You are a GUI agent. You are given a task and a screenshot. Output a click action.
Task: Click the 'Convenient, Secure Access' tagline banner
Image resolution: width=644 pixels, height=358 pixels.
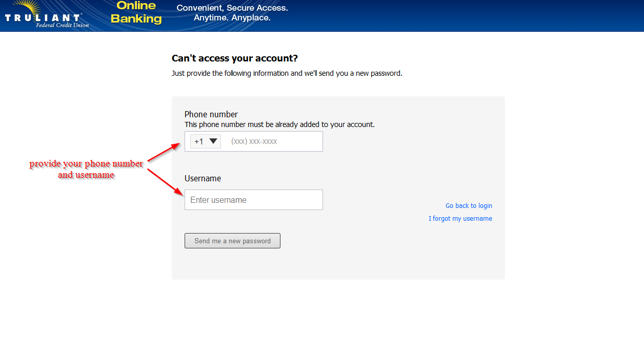[x=232, y=13]
